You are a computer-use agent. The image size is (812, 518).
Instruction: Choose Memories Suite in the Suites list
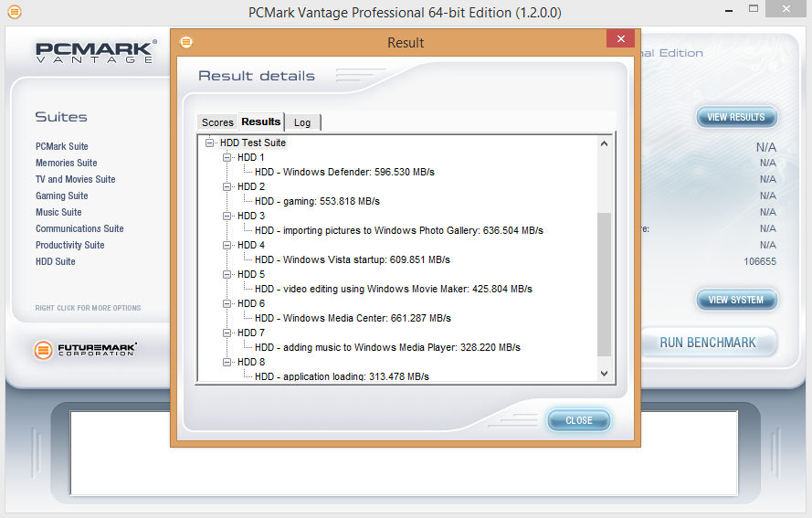(x=66, y=163)
